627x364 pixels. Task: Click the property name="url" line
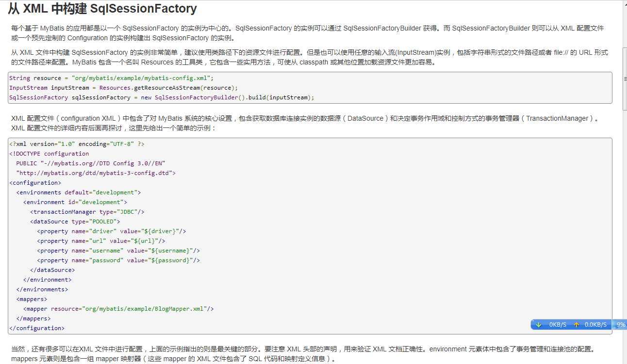(101, 241)
